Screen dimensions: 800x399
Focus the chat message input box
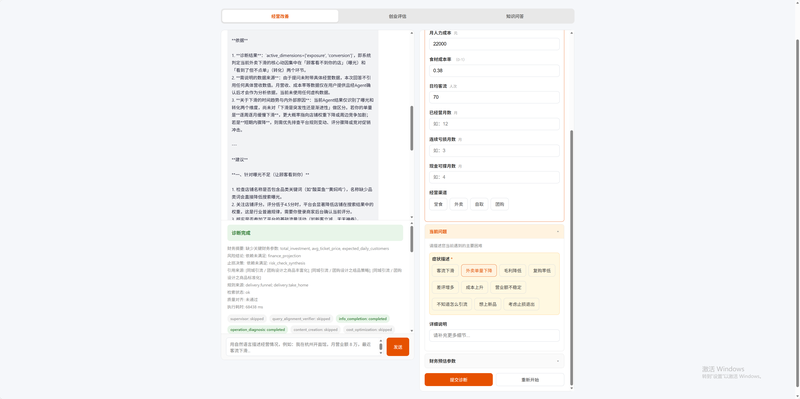pyautogui.click(x=303, y=347)
